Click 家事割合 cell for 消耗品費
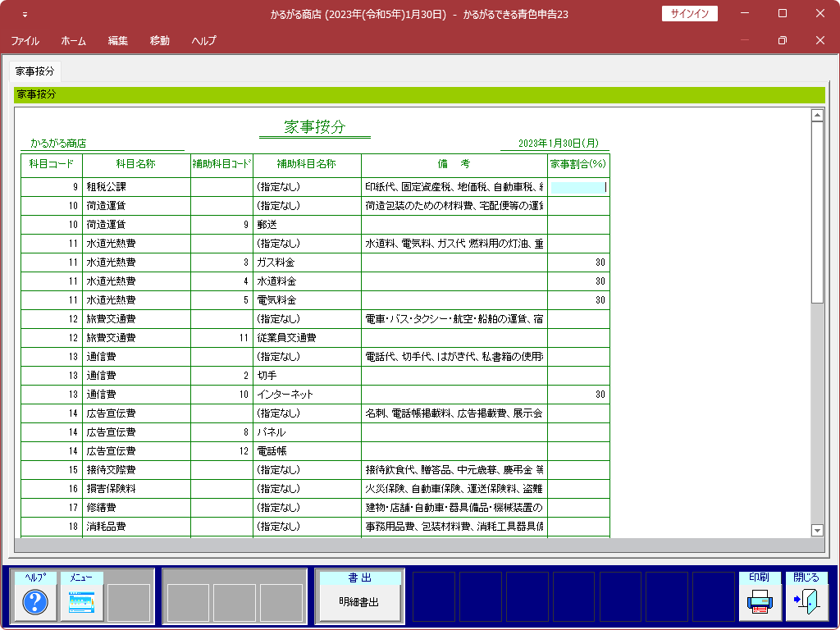The image size is (840, 630). pyautogui.click(x=578, y=527)
